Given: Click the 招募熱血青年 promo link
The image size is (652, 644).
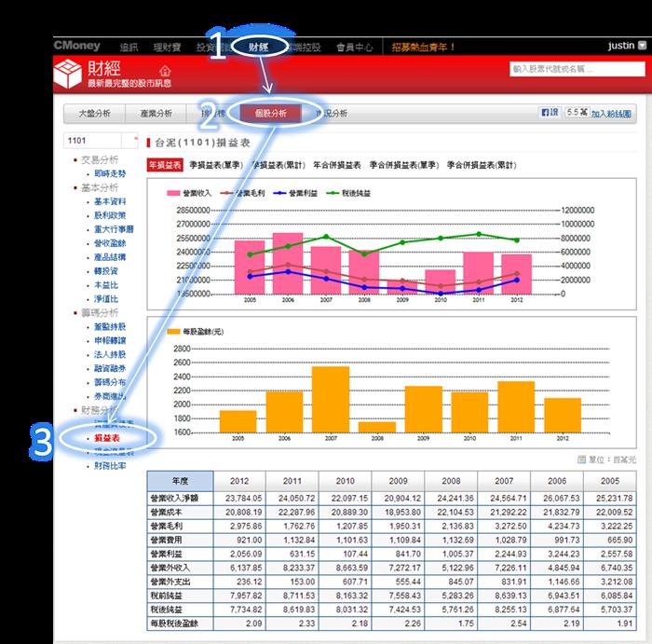Looking at the screenshot, I should click(x=423, y=47).
